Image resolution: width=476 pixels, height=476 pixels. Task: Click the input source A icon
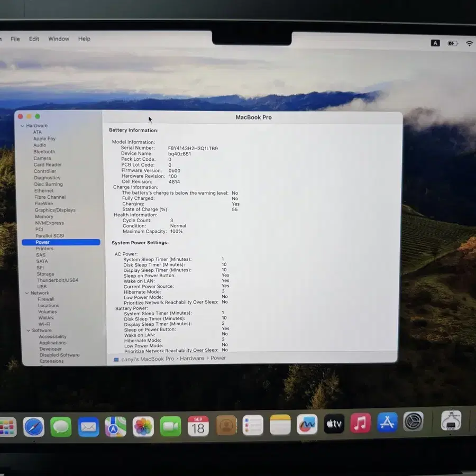coord(435,43)
